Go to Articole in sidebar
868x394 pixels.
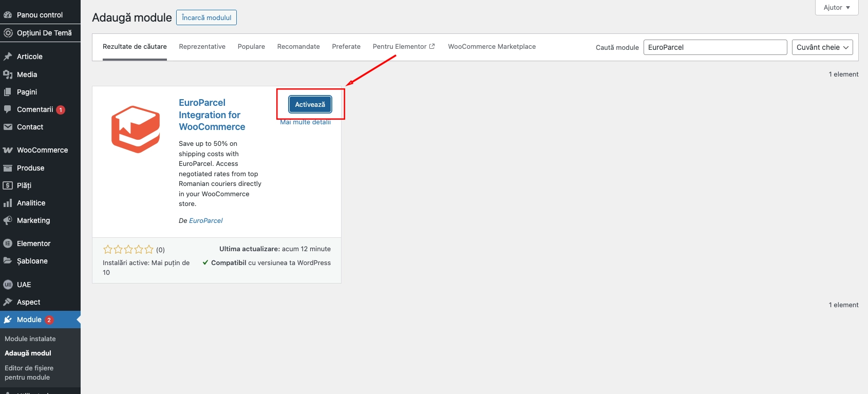(x=30, y=57)
